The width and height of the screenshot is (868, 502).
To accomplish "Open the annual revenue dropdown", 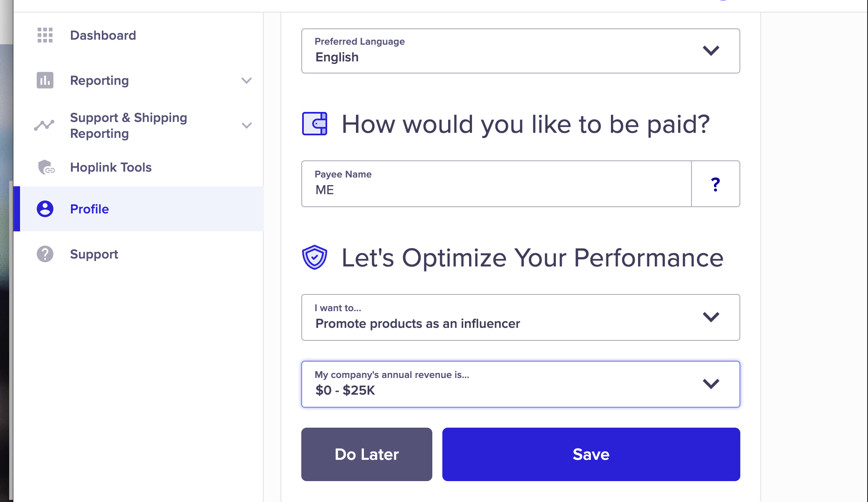I will point(521,384).
